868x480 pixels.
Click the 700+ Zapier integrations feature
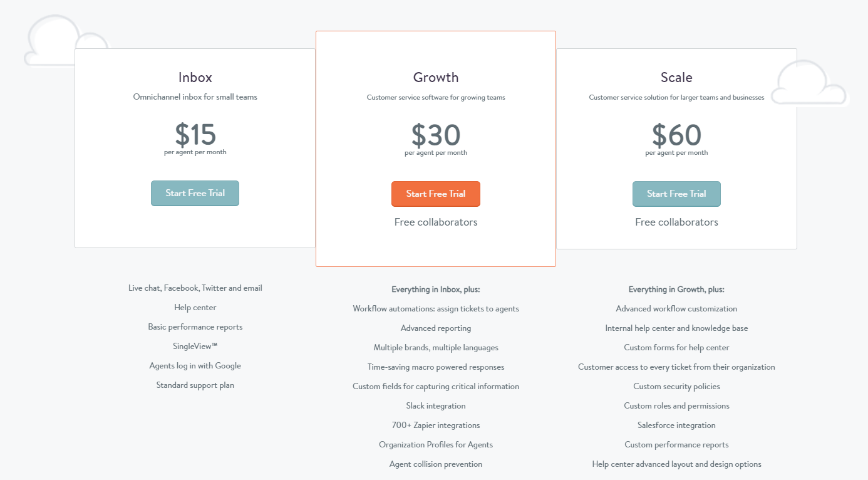pos(436,425)
